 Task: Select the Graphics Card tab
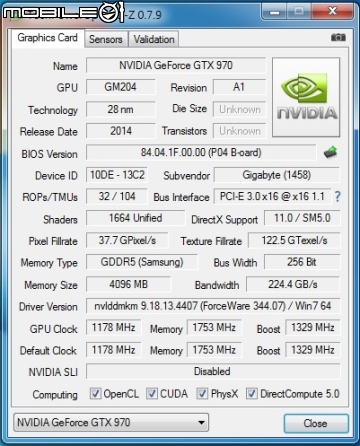click(48, 38)
